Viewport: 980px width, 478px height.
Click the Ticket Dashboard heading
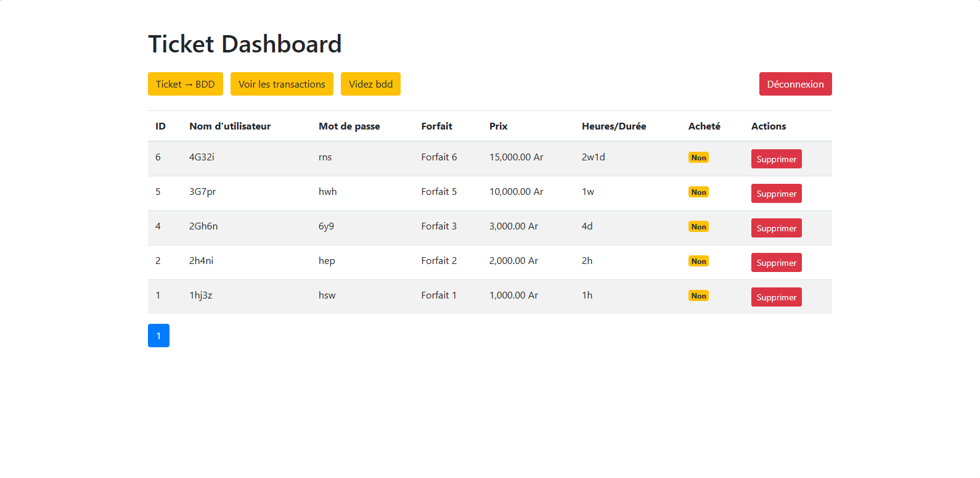click(x=245, y=44)
